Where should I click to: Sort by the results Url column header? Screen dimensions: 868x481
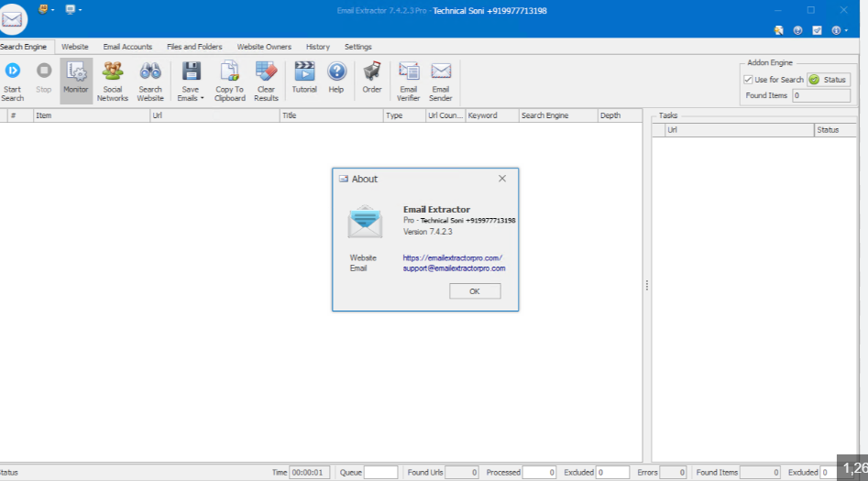click(x=214, y=115)
